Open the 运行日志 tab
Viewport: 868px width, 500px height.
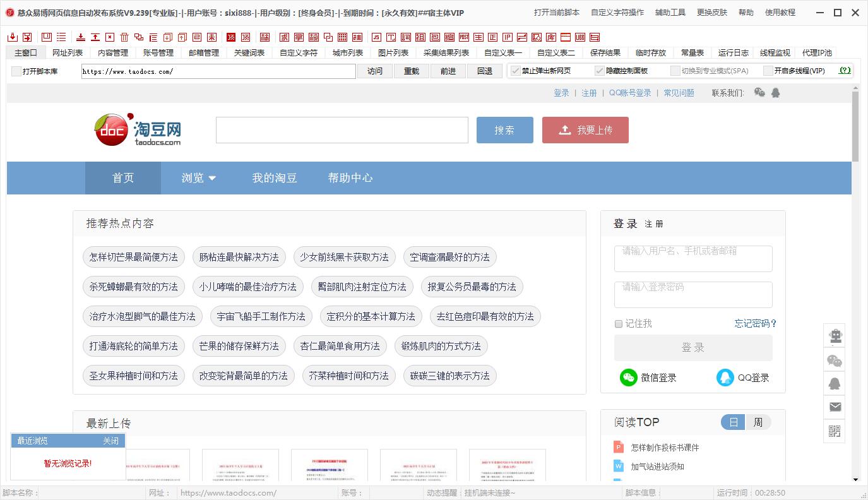click(734, 53)
